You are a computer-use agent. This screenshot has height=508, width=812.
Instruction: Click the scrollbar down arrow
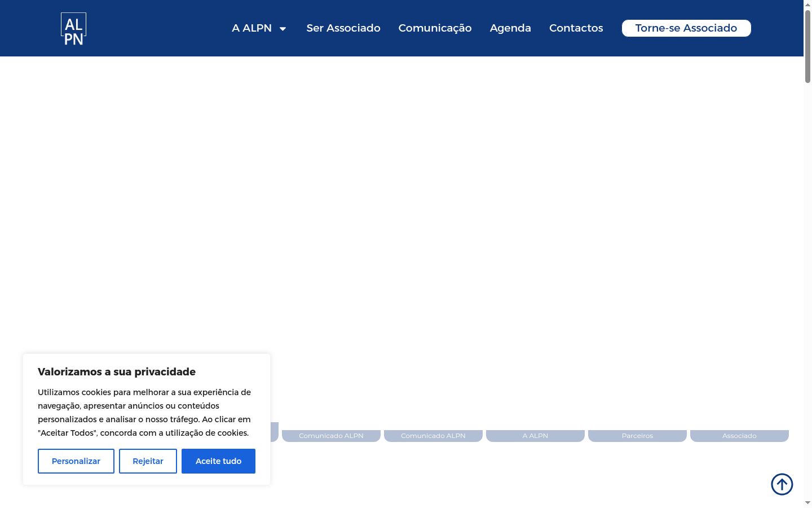[x=807, y=503]
